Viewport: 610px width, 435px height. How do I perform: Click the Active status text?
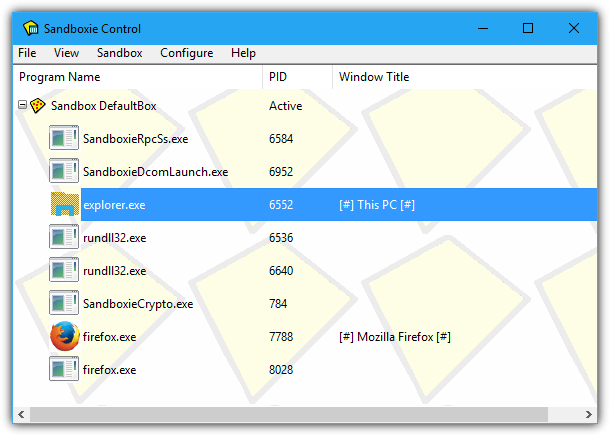coord(286,106)
